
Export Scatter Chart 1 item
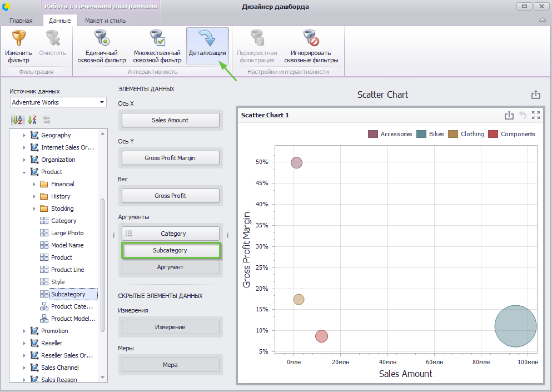tap(509, 115)
